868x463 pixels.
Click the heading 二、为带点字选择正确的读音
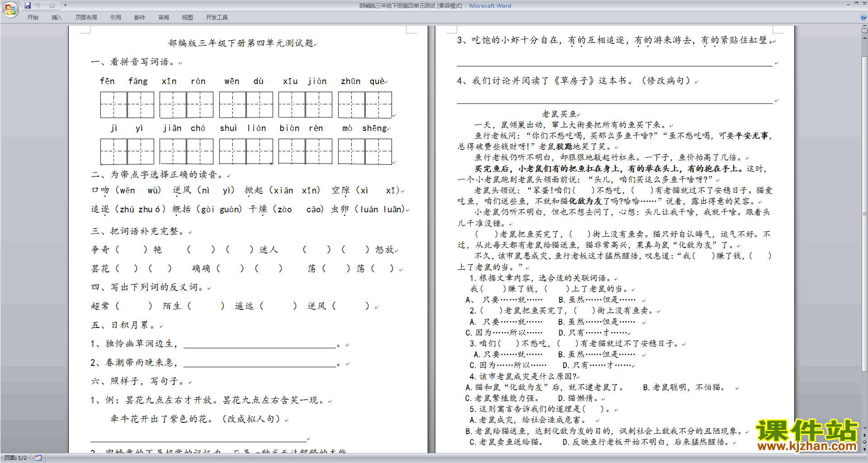pos(158,175)
